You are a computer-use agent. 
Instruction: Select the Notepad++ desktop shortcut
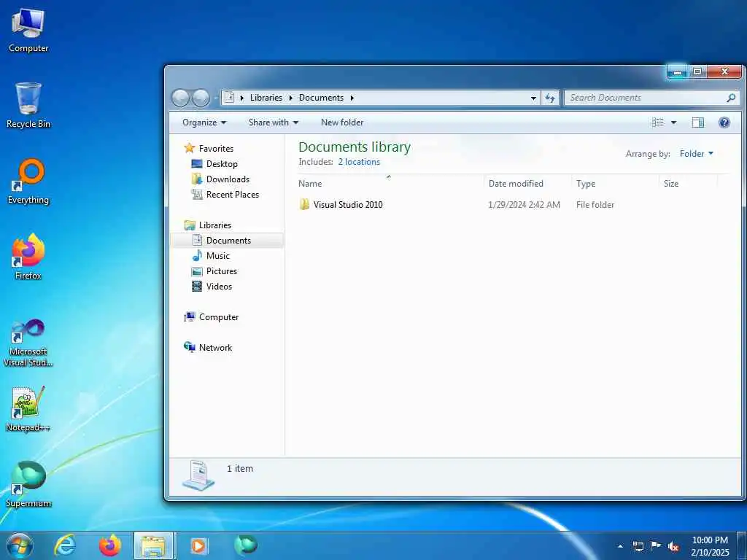(x=28, y=409)
